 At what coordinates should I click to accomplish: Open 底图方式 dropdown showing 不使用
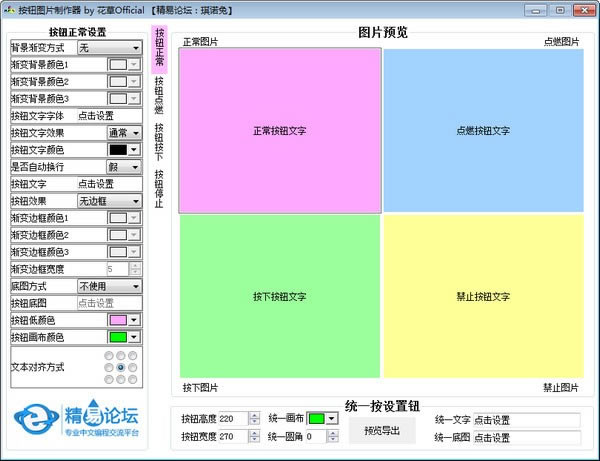pos(109,286)
